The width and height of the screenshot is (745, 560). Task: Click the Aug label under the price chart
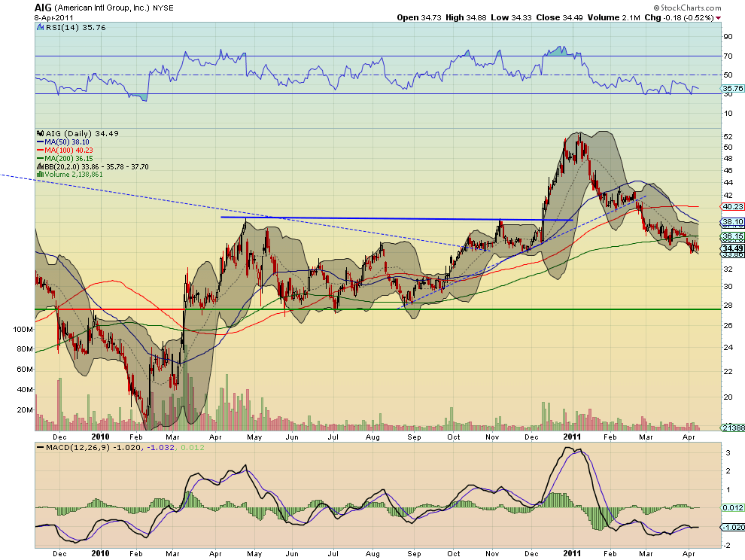(372, 437)
